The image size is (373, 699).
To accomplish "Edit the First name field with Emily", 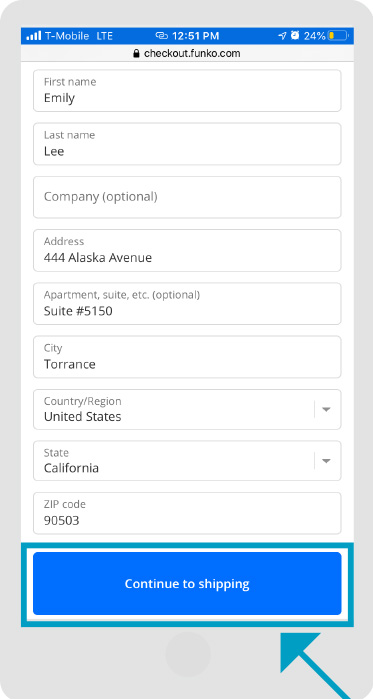I will click(187, 90).
